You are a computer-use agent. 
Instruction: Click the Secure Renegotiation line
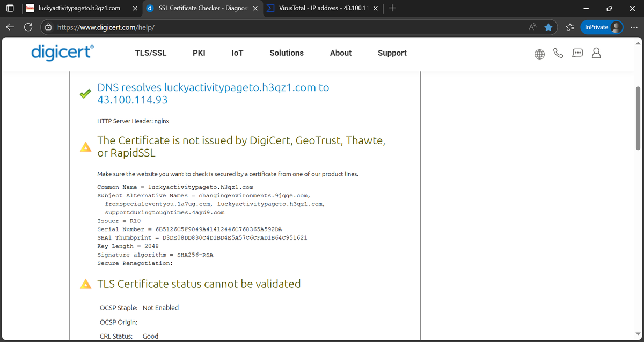point(135,264)
